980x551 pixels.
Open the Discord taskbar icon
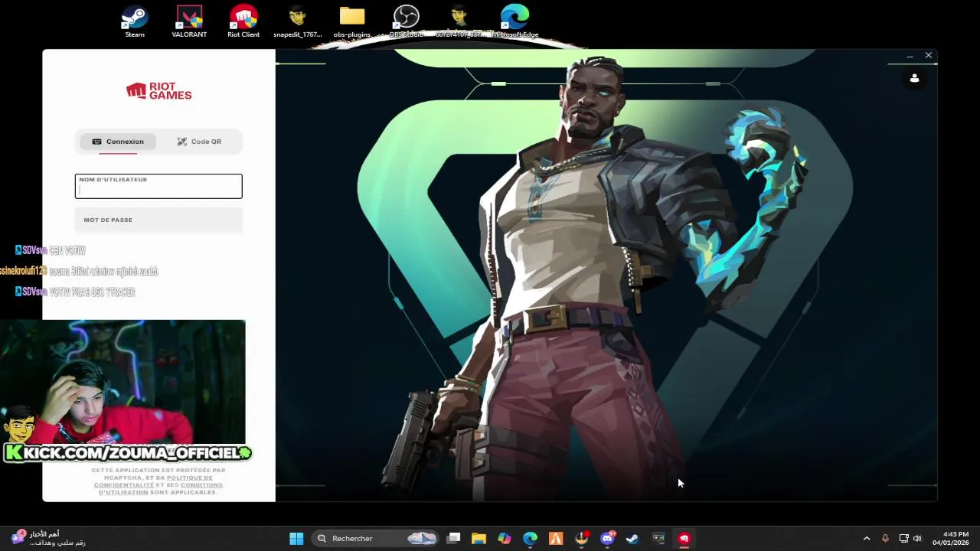[x=607, y=538]
